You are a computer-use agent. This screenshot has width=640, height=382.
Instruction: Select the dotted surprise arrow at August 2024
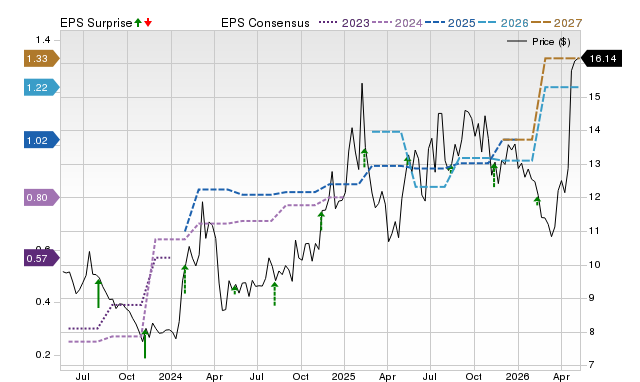(x=275, y=294)
